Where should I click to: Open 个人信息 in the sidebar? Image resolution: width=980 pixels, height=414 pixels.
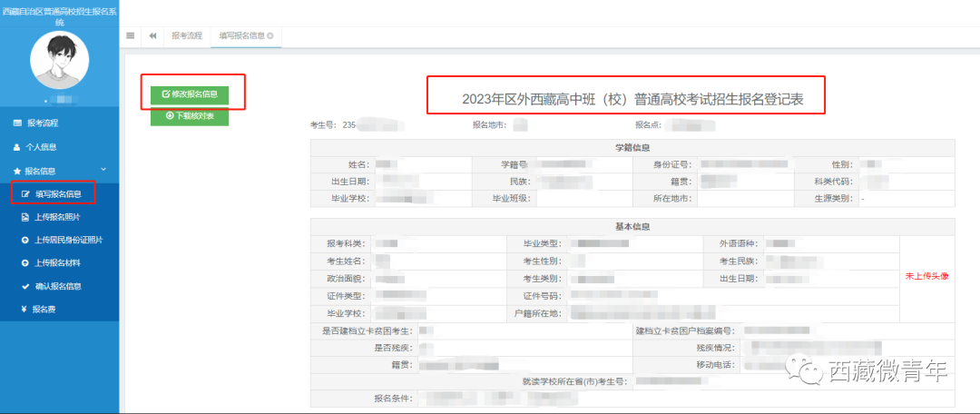42,146
